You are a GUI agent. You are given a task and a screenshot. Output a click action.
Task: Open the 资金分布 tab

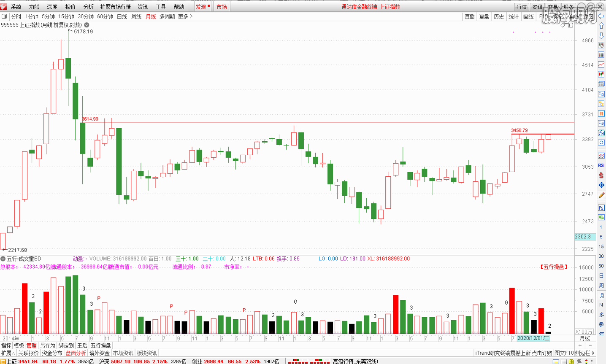(x=52, y=353)
